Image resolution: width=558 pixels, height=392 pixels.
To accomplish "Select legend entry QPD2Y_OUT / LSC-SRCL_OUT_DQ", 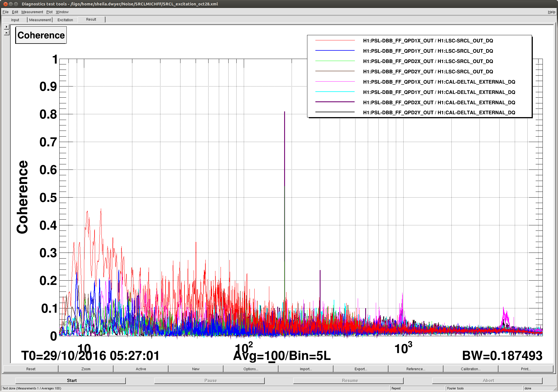I will [x=428, y=72].
